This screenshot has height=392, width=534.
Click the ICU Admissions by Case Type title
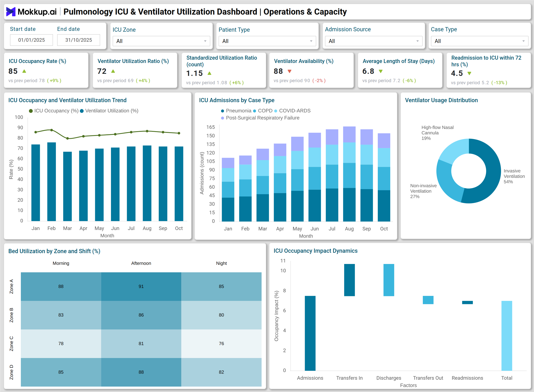click(237, 100)
